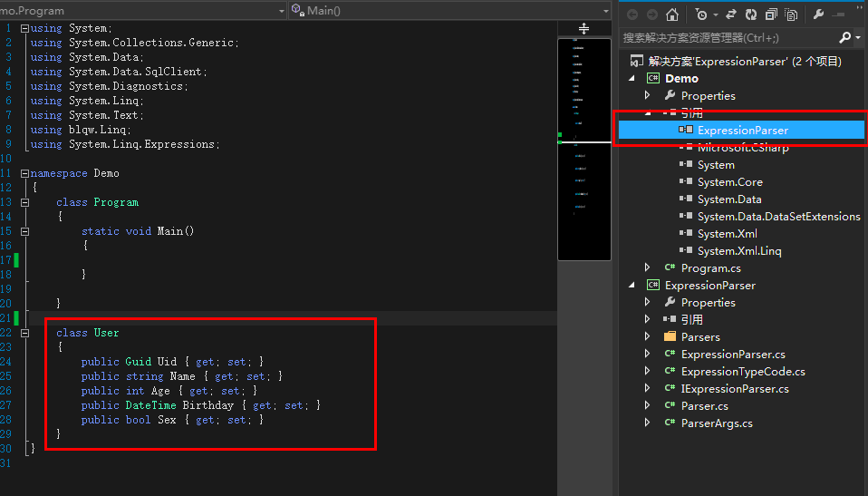Open Properties via the wrench icon
The image size is (868, 496).
(x=819, y=15)
